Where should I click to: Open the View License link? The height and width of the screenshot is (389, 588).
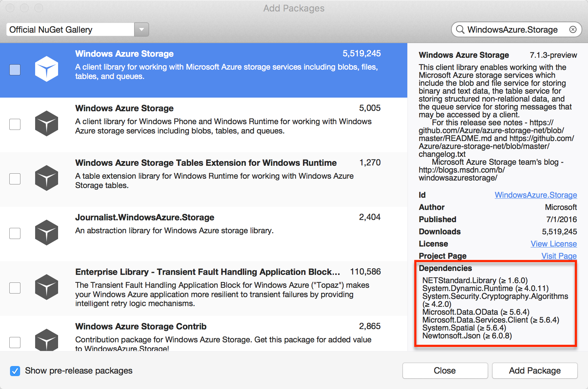tap(554, 244)
